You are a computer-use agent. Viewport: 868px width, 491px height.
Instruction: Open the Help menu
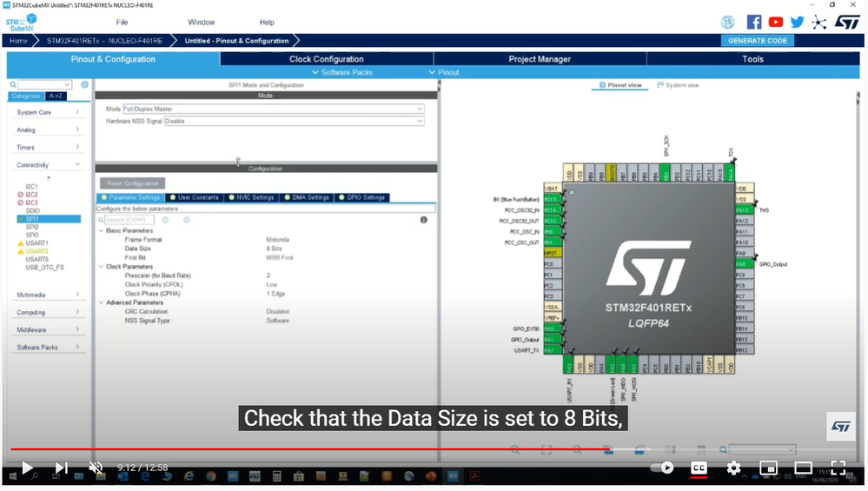click(x=267, y=22)
